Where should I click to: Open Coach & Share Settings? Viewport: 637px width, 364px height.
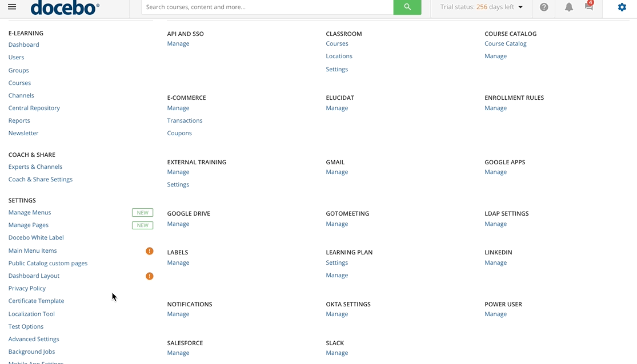click(x=41, y=179)
